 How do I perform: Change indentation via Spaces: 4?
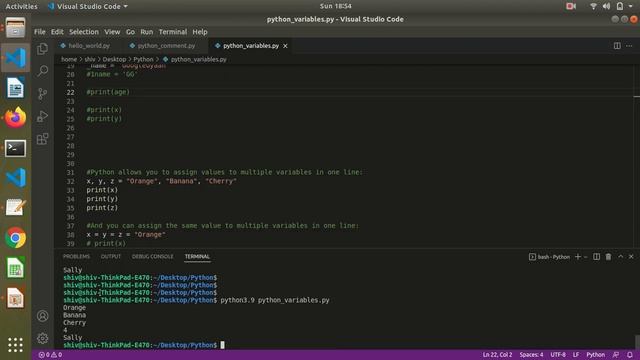(x=531, y=355)
